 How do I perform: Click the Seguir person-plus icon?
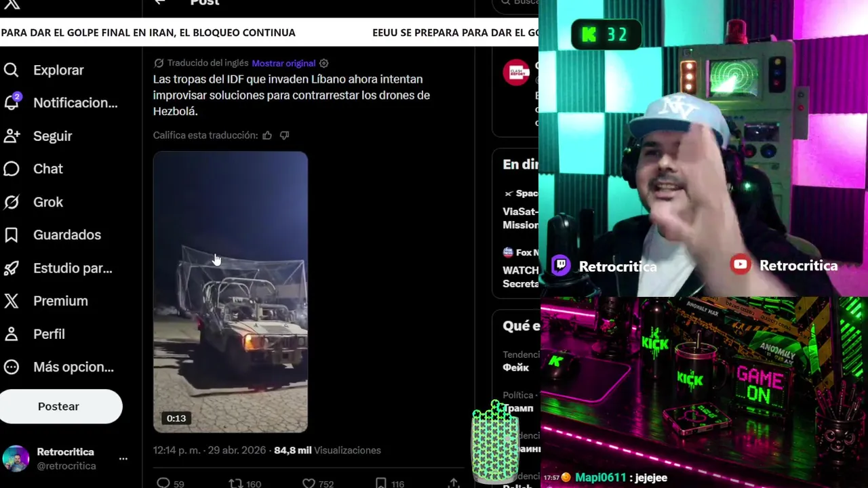(11, 136)
